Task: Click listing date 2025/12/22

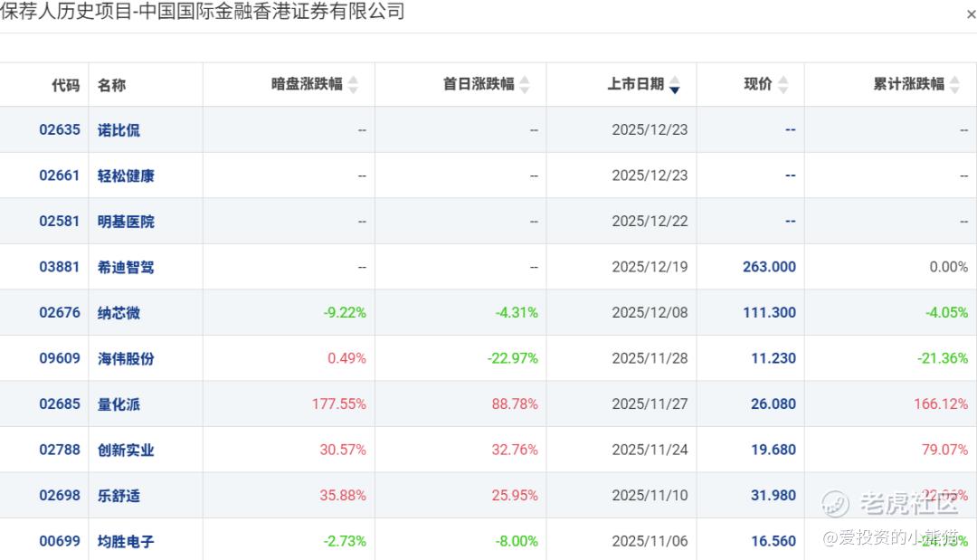Action: tap(650, 221)
